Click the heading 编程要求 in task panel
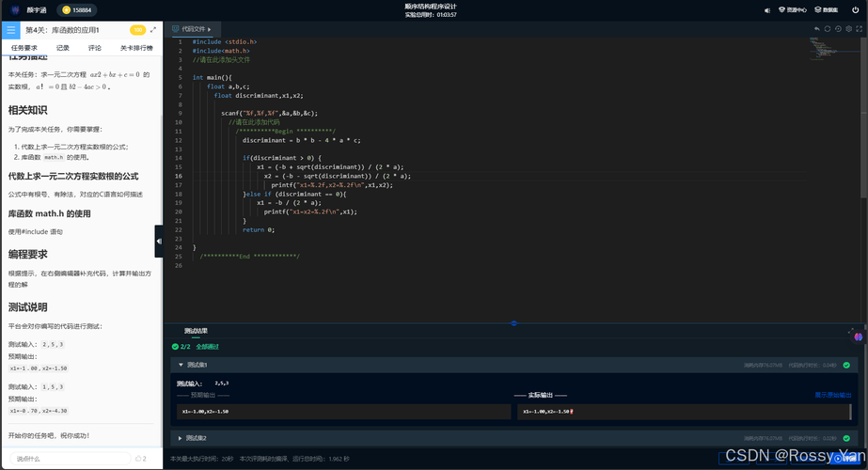 click(27, 254)
